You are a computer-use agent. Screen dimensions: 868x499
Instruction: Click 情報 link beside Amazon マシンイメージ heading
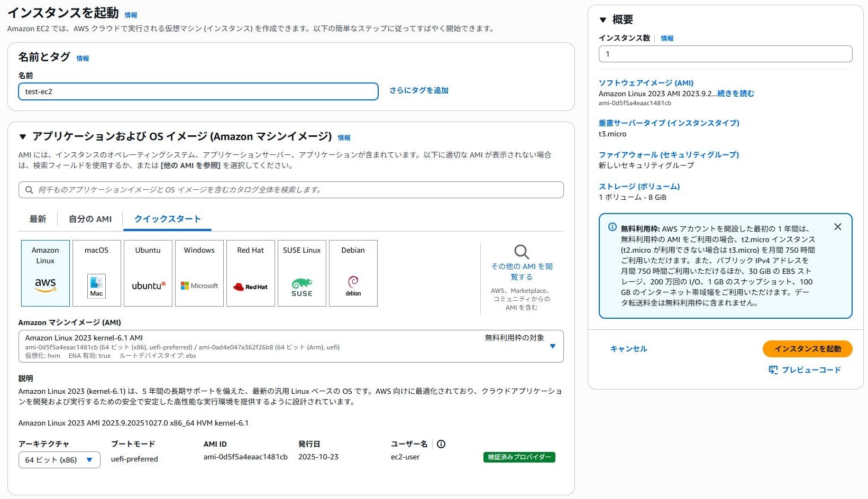[x=344, y=138]
